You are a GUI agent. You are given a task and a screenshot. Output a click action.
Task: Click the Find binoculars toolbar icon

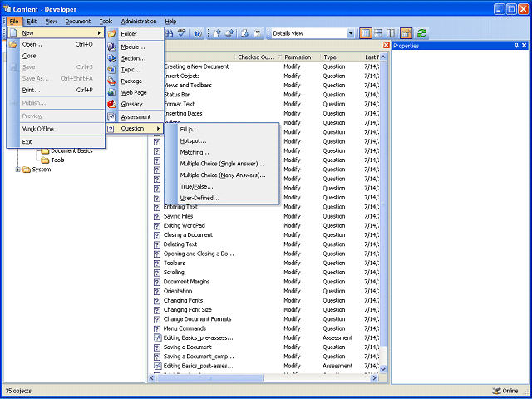click(x=170, y=33)
